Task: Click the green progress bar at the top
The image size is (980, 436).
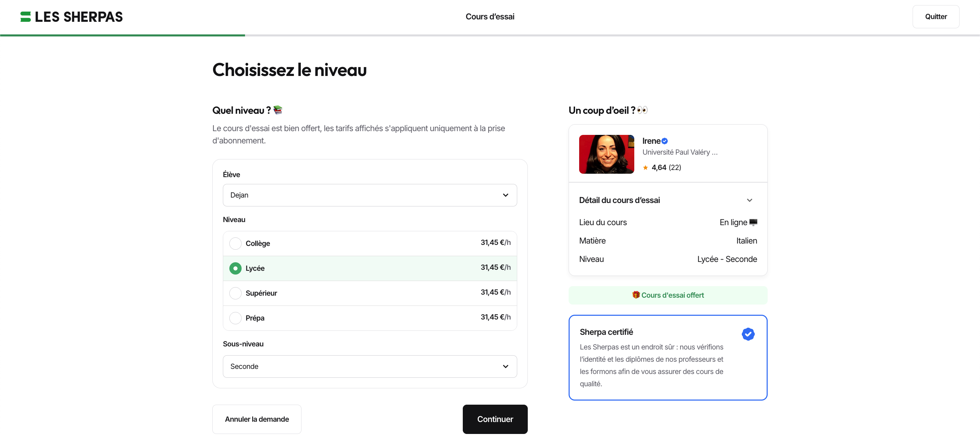Action: coord(122,35)
